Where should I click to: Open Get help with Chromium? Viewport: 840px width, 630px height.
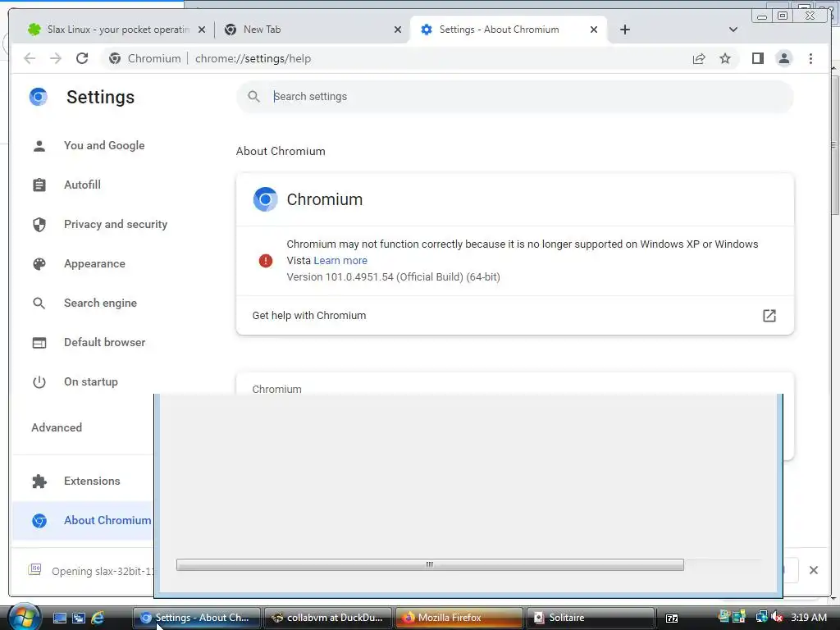[514, 316]
